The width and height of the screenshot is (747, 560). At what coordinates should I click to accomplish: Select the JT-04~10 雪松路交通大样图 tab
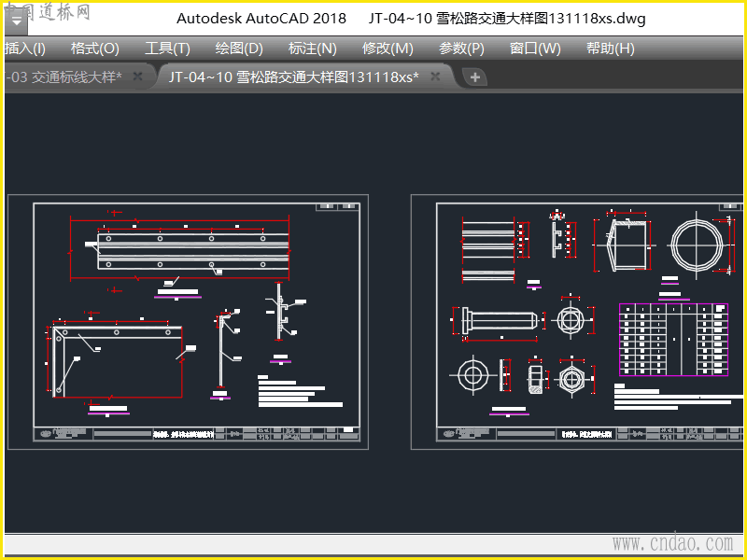pyautogui.click(x=294, y=77)
